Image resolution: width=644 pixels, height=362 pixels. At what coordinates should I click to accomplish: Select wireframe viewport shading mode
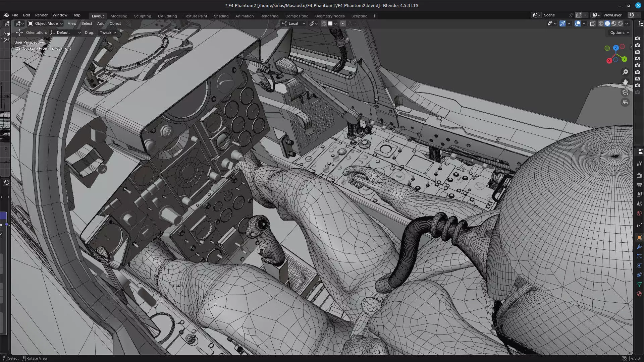tap(601, 23)
